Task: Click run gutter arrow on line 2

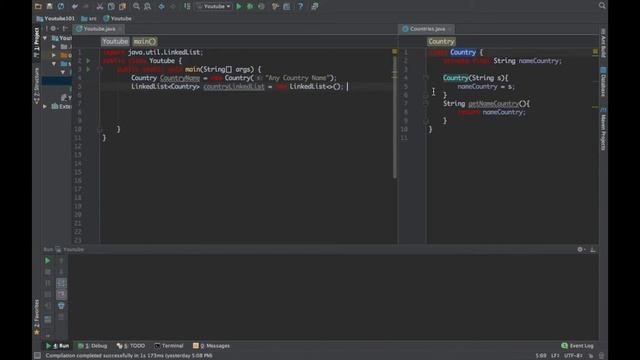Action: tap(89, 61)
